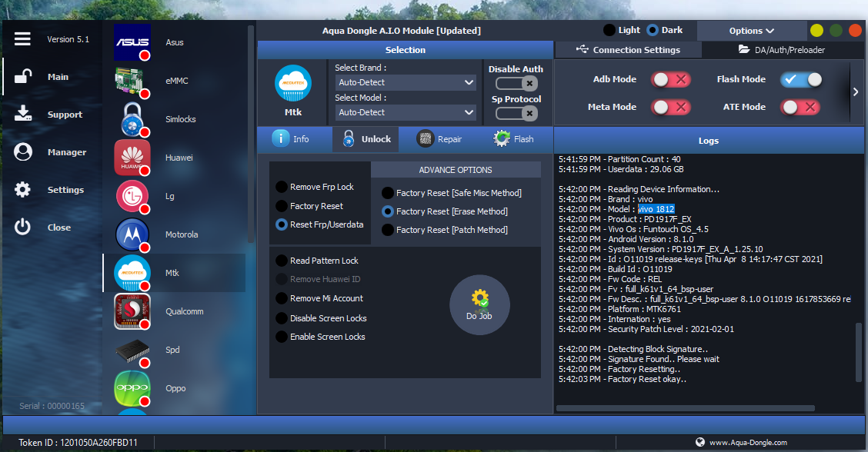868x452 pixels.
Task: Click the Support download icon
Action: point(22,114)
